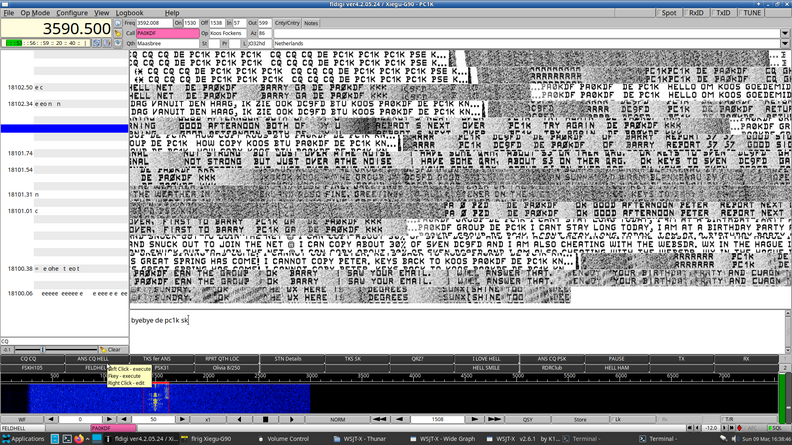Click the ANS CQ HELL macro button
Viewport: 792px width, 445px height.
93,358
